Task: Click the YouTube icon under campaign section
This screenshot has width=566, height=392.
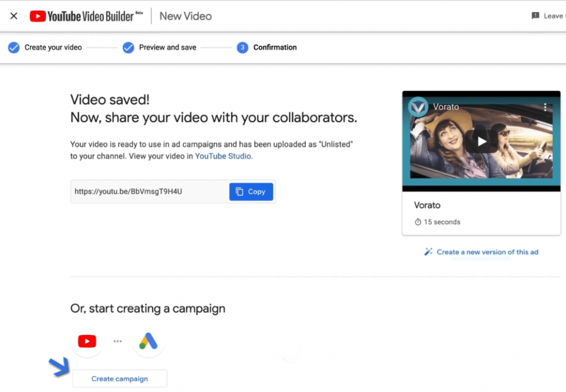Action: pyautogui.click(x=87, y=341)
